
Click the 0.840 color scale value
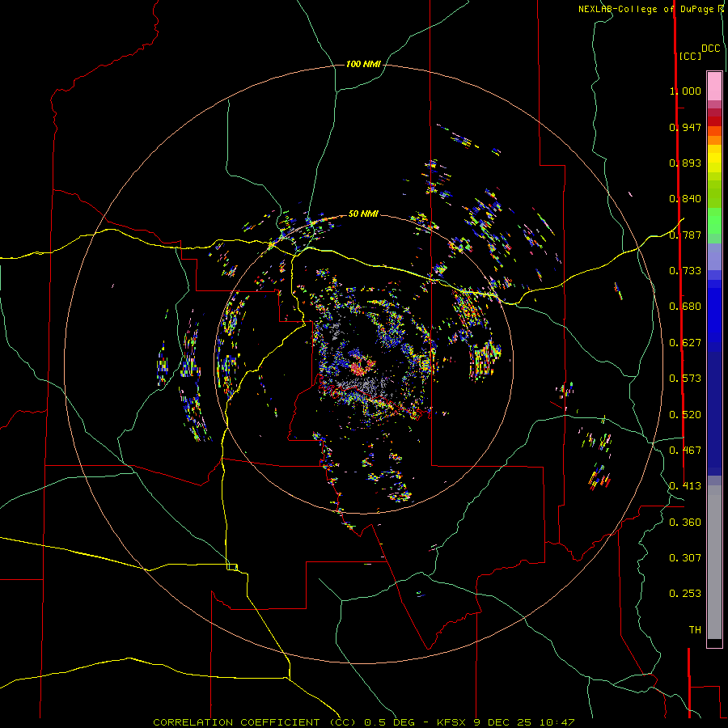[x=685, y=199]
